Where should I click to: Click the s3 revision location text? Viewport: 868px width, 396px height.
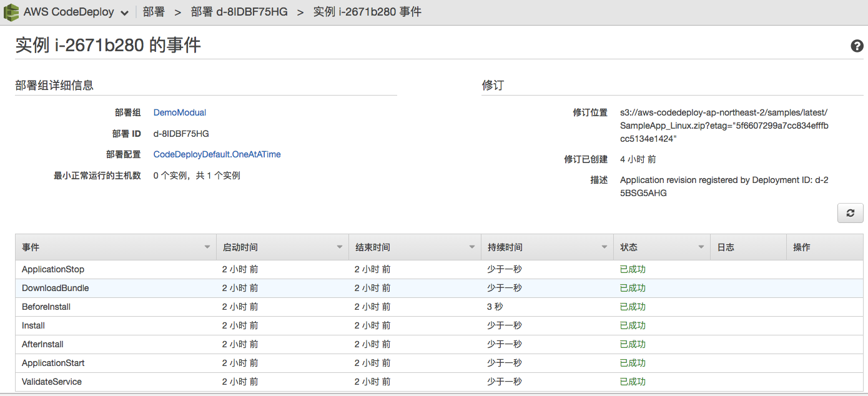tap(724, 126)
